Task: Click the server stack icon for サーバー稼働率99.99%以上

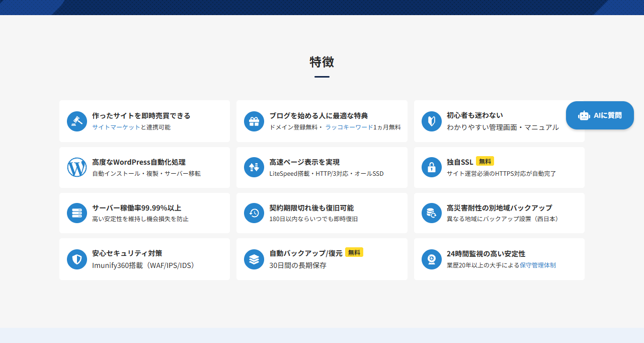Action: (x=76, y=213)
